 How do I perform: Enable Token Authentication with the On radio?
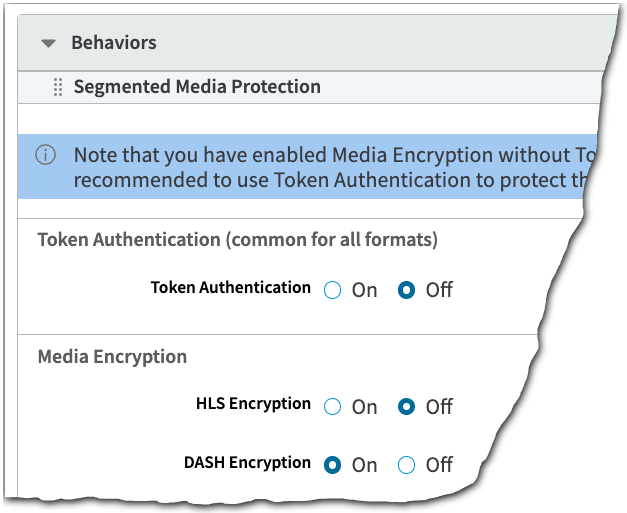(x=334, y=290)
